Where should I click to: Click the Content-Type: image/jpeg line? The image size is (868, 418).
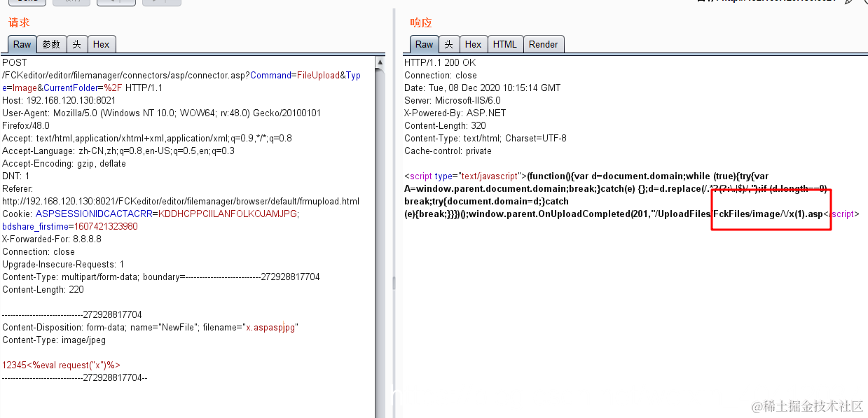[x=54, y=340]
